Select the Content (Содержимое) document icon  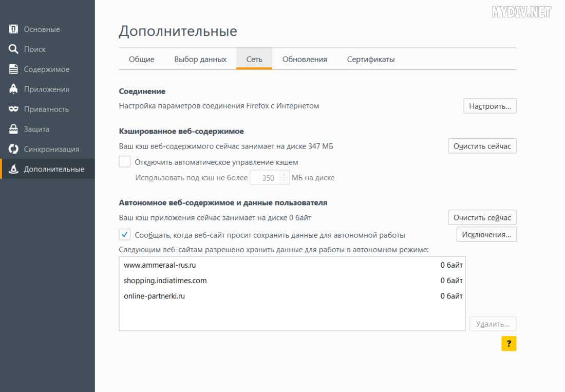tap(14, 69)
